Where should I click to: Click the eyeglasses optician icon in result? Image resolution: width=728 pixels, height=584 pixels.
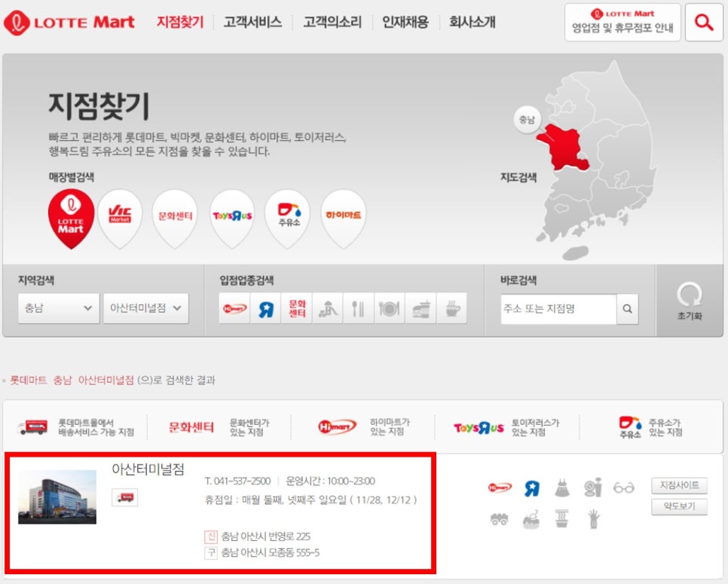click(623, 488)
